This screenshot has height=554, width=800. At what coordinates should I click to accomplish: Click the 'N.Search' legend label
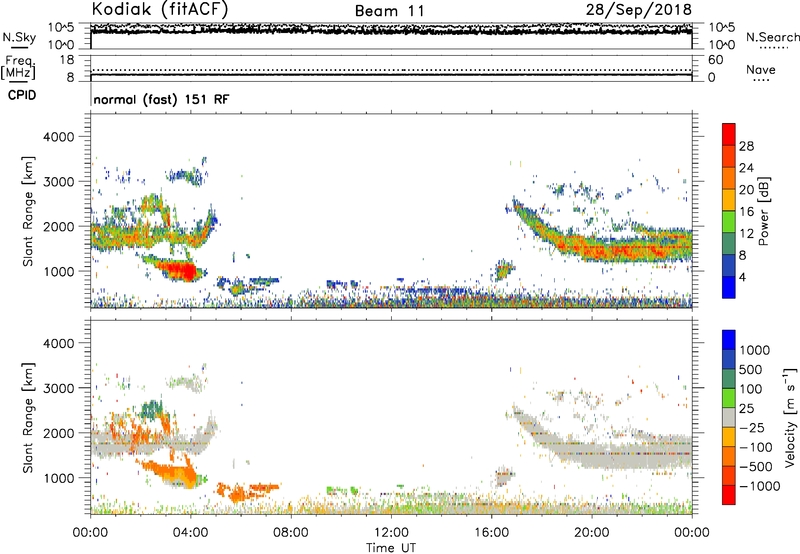coord(772,37)
